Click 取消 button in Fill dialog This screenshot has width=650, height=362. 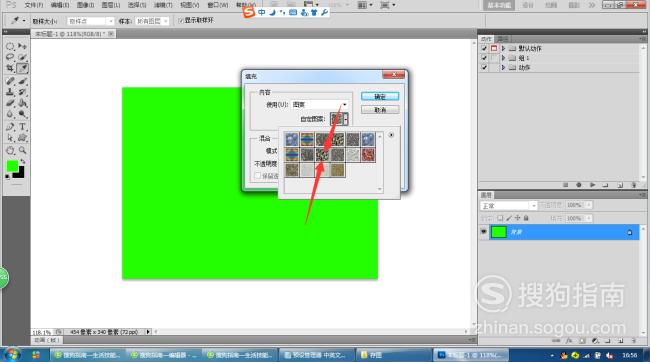380,110
